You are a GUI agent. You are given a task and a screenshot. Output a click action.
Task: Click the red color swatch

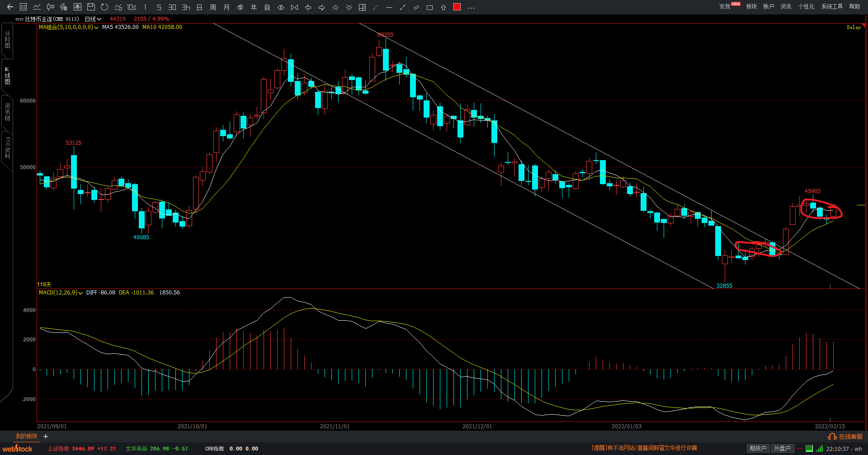[457, 7]
